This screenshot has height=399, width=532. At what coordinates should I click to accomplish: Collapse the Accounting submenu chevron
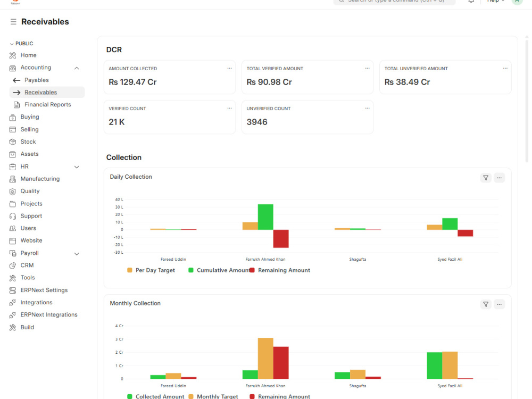click(77, 68)
